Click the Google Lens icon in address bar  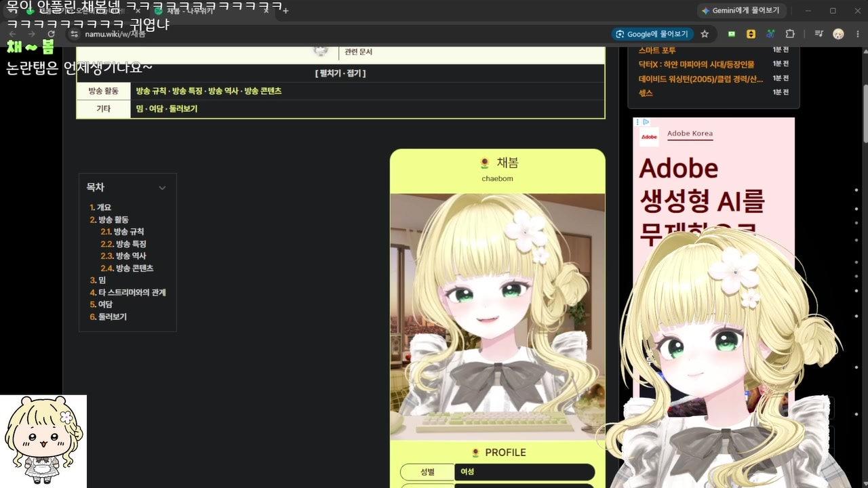pyautogui.click(x=618, y=34)
